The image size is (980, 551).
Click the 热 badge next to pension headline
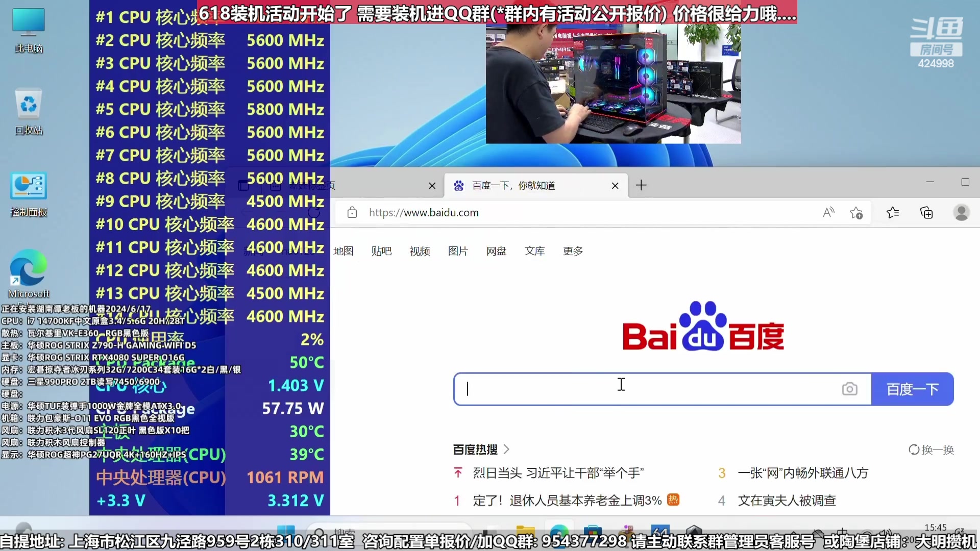click(673, 500)
